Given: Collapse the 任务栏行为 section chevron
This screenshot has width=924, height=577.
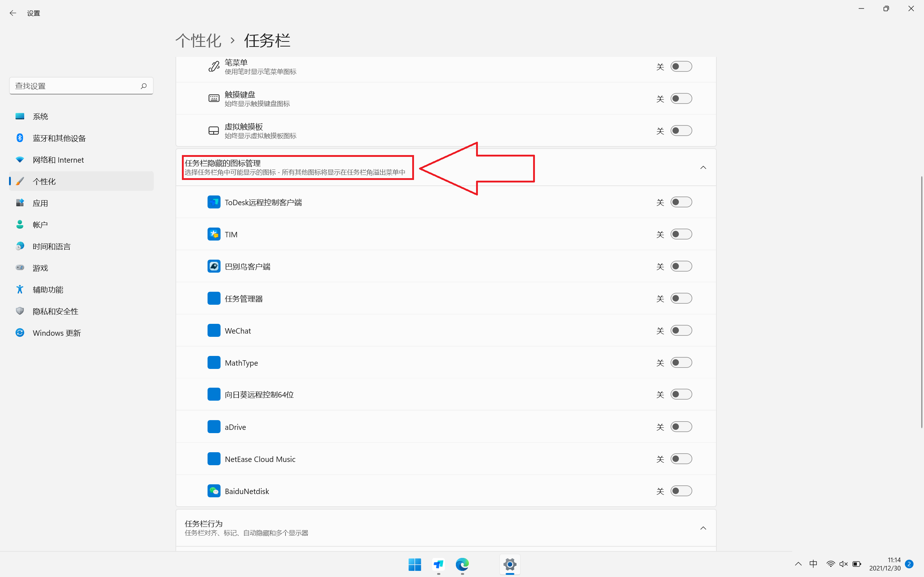Looking at the screenshot, I should pyautogui.click(x=703, y=528).
